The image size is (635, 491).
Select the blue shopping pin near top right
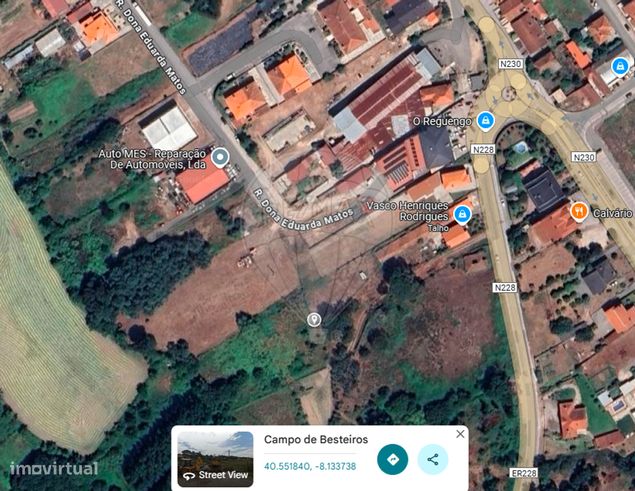[620, 66]
